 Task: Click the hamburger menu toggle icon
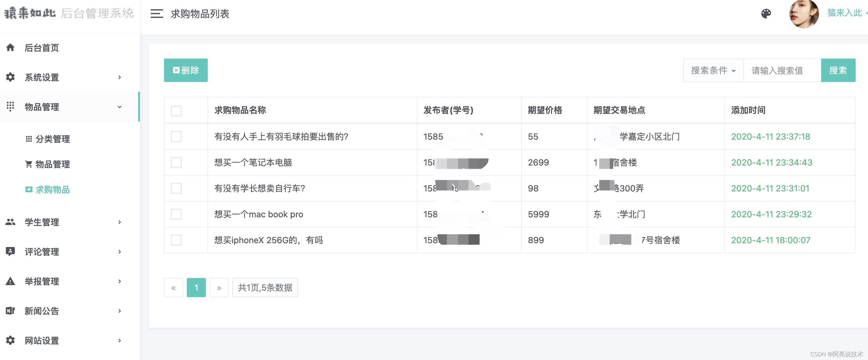(157, 14)
